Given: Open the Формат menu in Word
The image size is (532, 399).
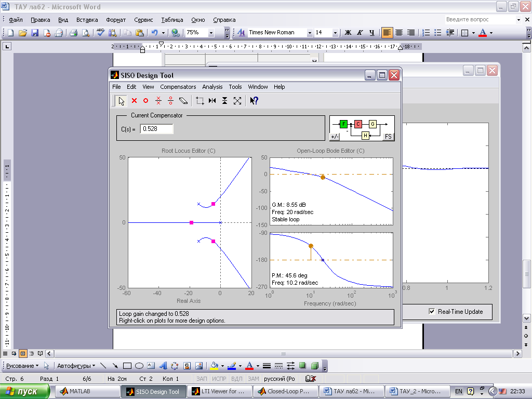Looking at the screenshot, I should coord(116,20).
